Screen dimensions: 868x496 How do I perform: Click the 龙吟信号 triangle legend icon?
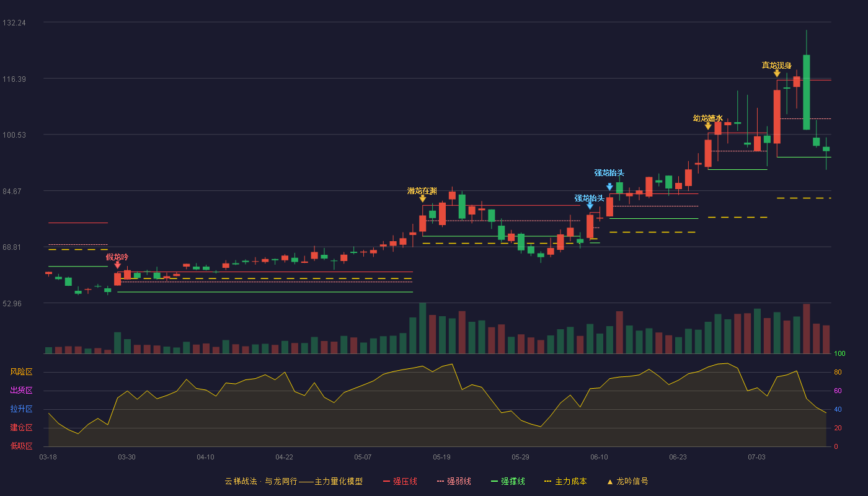click(x=609, y=481)
